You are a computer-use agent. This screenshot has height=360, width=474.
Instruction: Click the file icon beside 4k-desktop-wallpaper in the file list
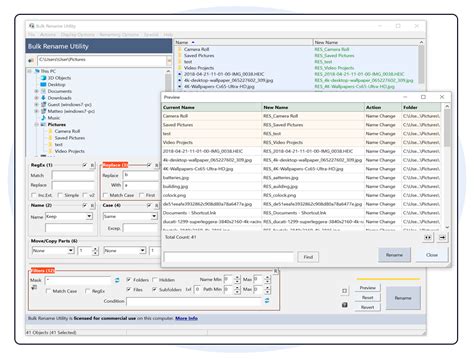tap(180, 80)
